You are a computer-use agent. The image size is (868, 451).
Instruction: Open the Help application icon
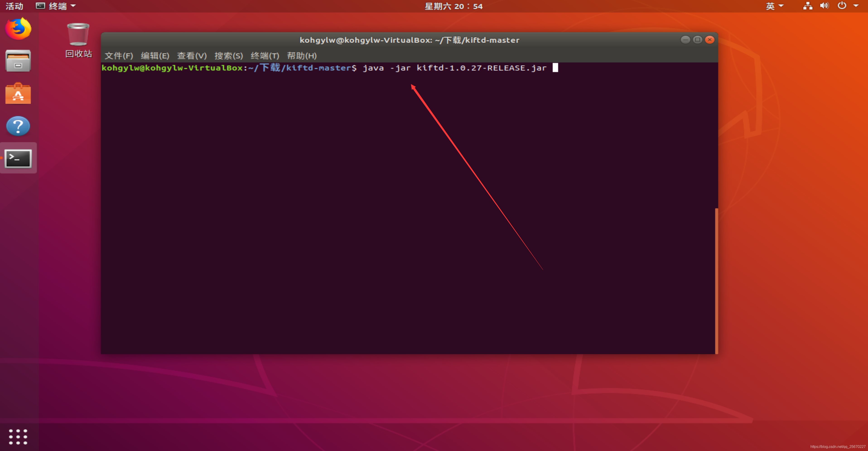[18, 126]
